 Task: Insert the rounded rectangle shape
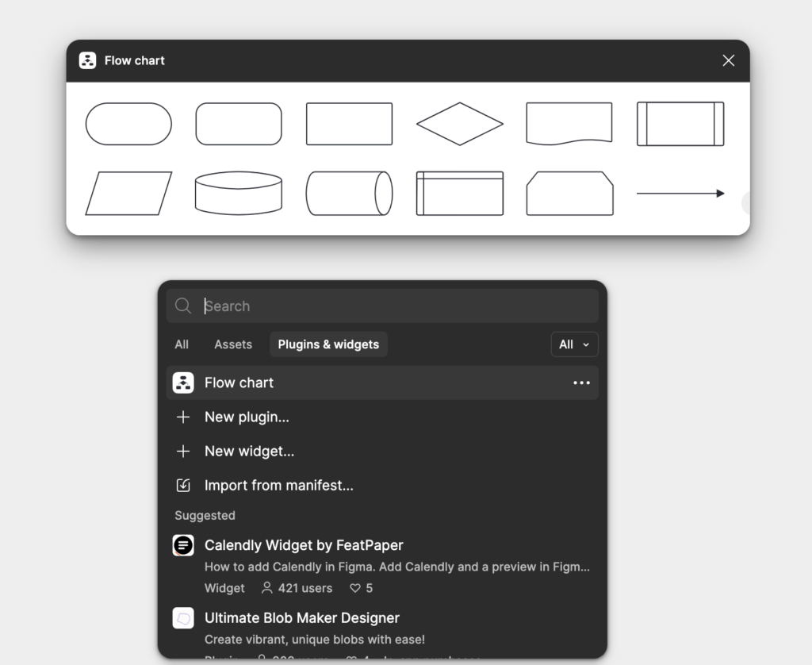pos(239,124)
